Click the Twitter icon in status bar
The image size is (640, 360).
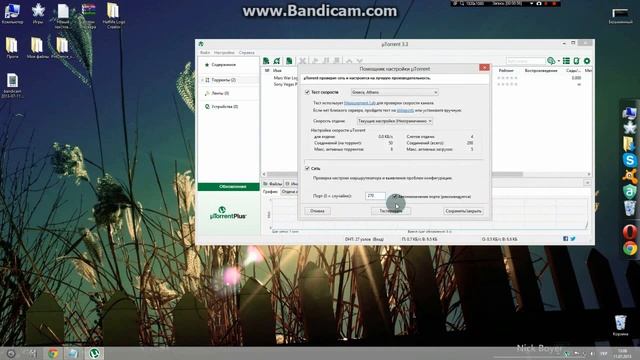(573, 239)
